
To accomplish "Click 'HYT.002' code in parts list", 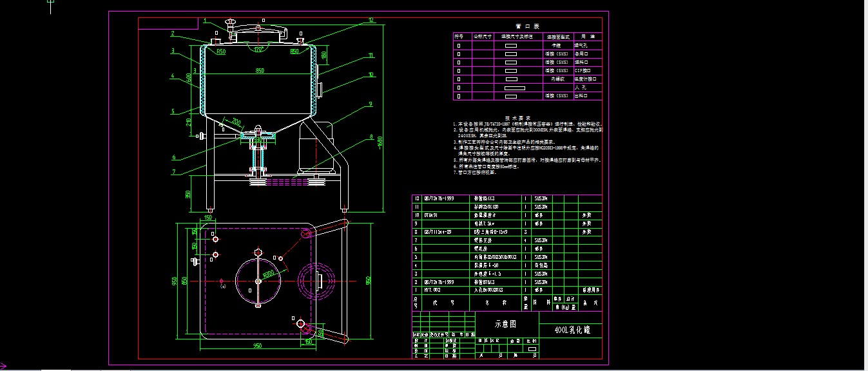I will [432, 290].
